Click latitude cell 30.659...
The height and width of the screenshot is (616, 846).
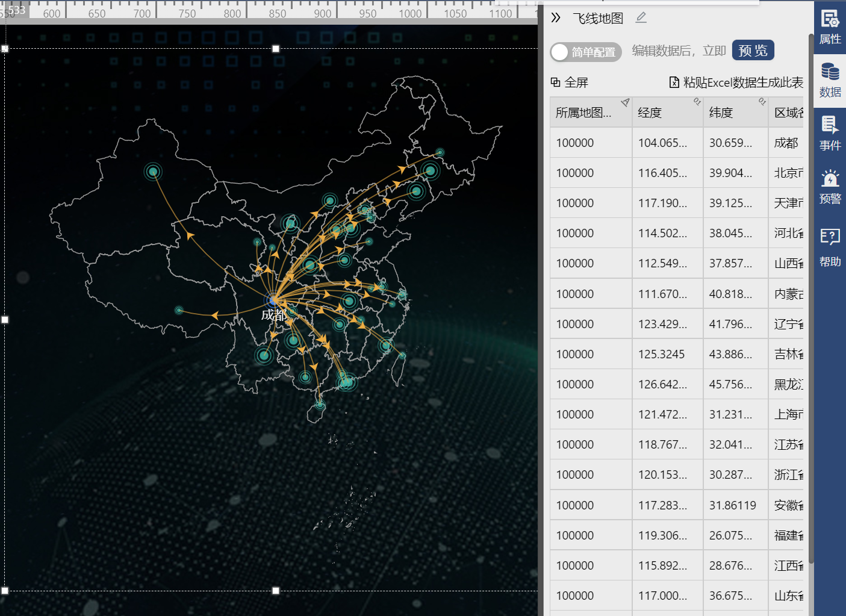click(x=736, y=143)
